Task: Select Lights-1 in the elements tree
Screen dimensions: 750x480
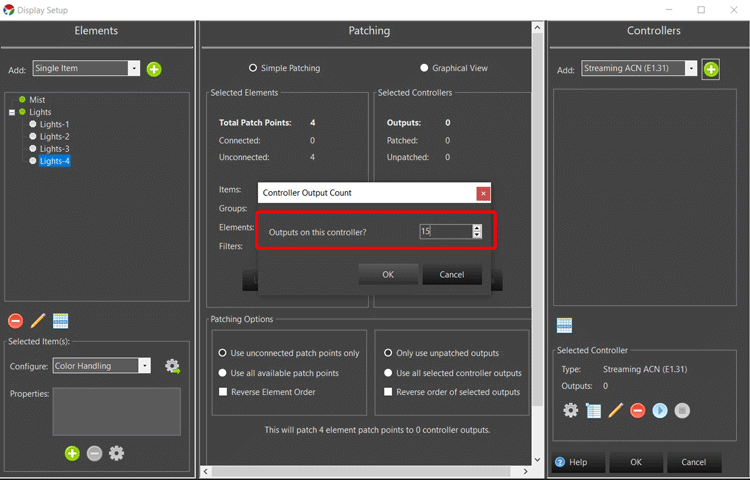Action: [x=55, y=124]
